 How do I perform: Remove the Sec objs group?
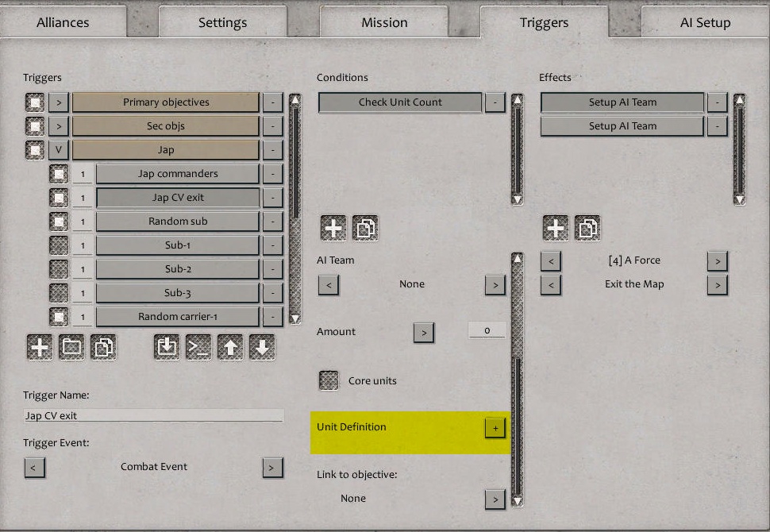[x=272, y=126]
